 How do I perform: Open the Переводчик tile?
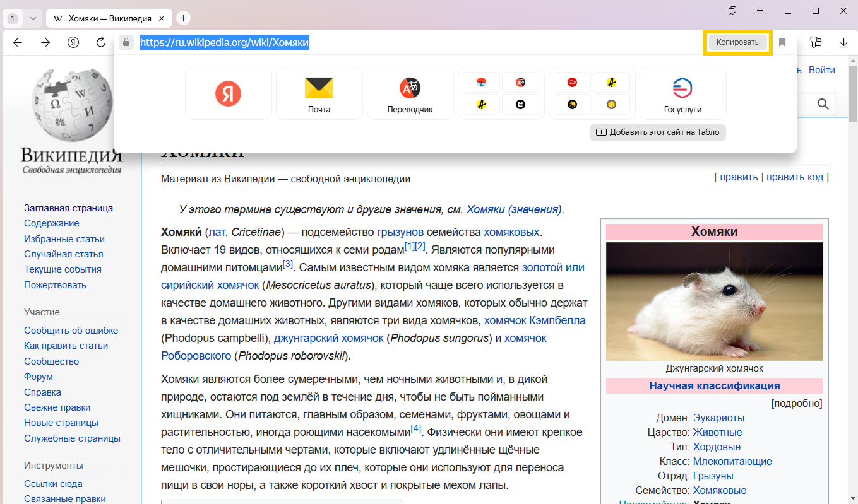pyautogui.click(x=410, y=93)
